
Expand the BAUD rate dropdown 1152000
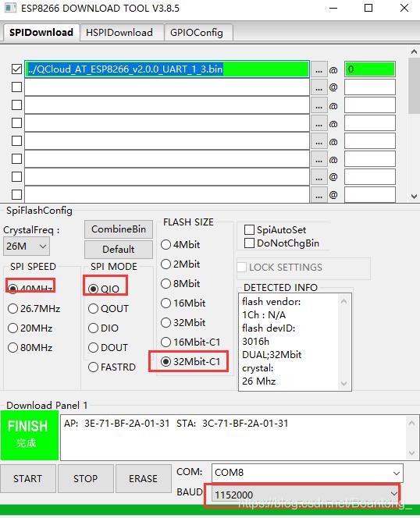click(x=304, y=495)
